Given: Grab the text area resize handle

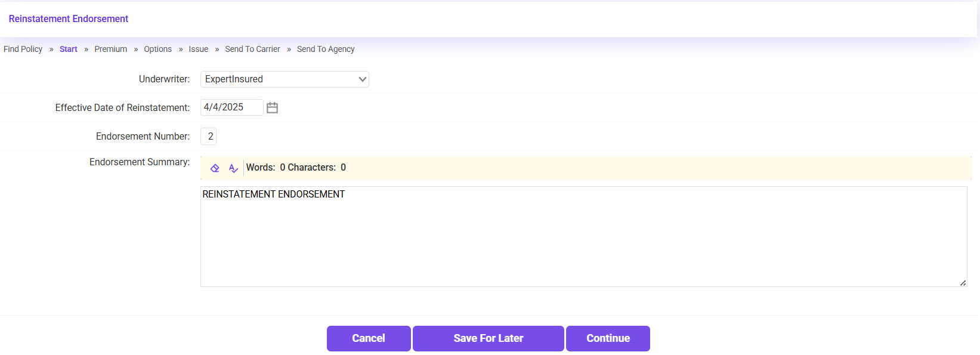Looking at the screenshot, I should pos(963,283).
